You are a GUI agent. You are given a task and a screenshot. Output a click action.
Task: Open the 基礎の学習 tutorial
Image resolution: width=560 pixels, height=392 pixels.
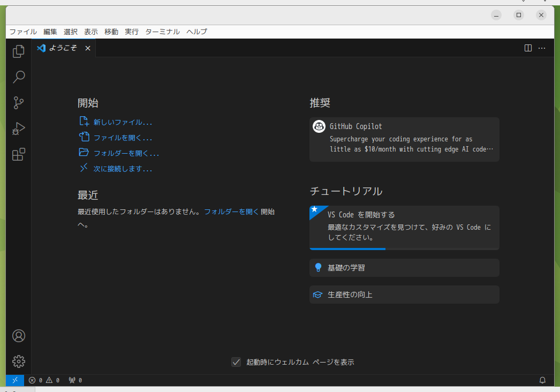[x=404, y=268]
